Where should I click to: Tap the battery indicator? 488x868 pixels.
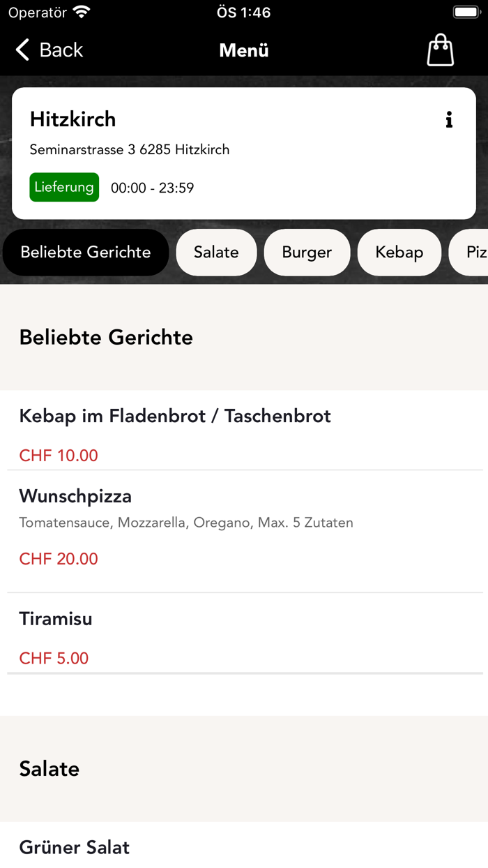(465, 10)
